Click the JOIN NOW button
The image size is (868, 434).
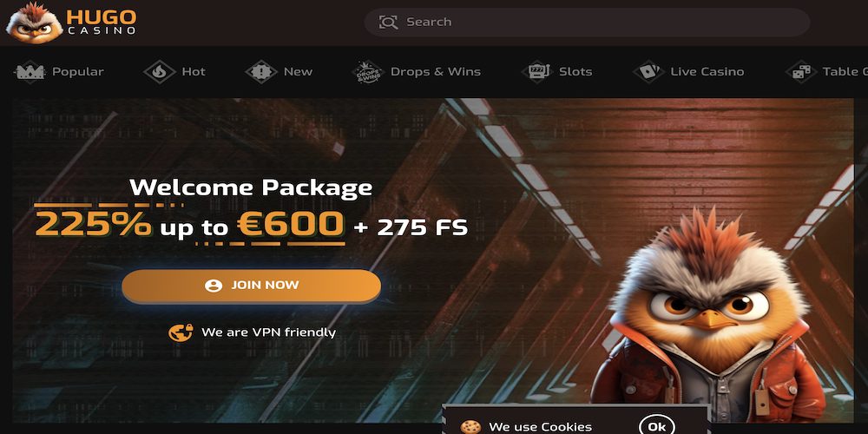coord(252,286)
